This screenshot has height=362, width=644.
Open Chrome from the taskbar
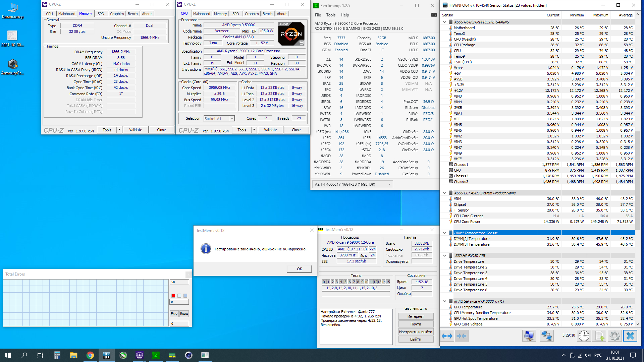[90, 355]
